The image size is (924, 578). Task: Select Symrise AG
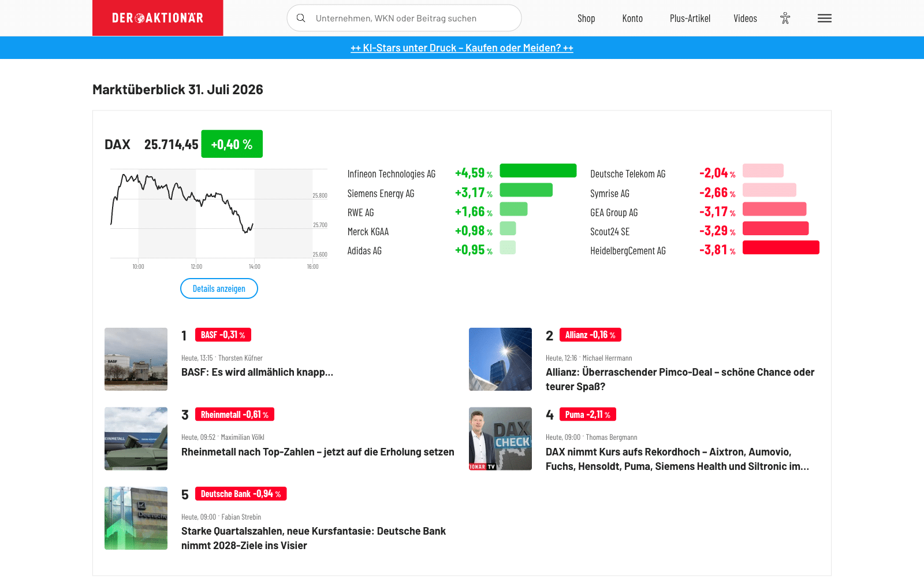[x=610, y=194]
